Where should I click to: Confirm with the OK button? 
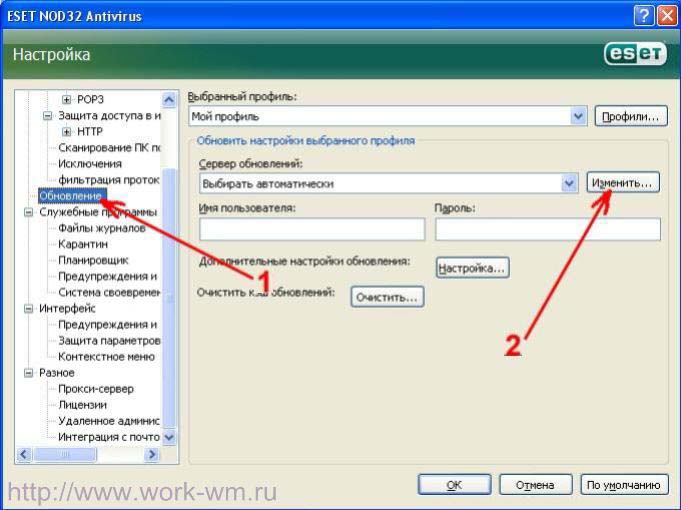[454, 484]
